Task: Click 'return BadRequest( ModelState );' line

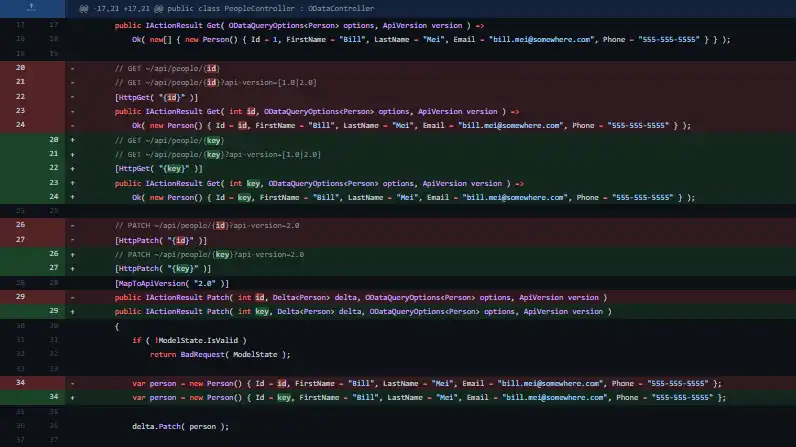Action: pyautogui.click(x=220, y=355)
